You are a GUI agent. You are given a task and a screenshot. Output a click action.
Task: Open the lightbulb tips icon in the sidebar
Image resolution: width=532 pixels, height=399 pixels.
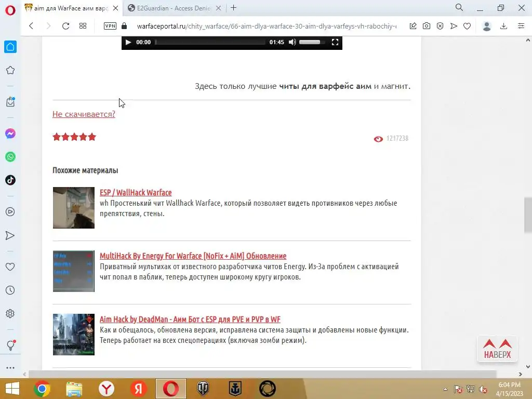[x=10, y=345]
